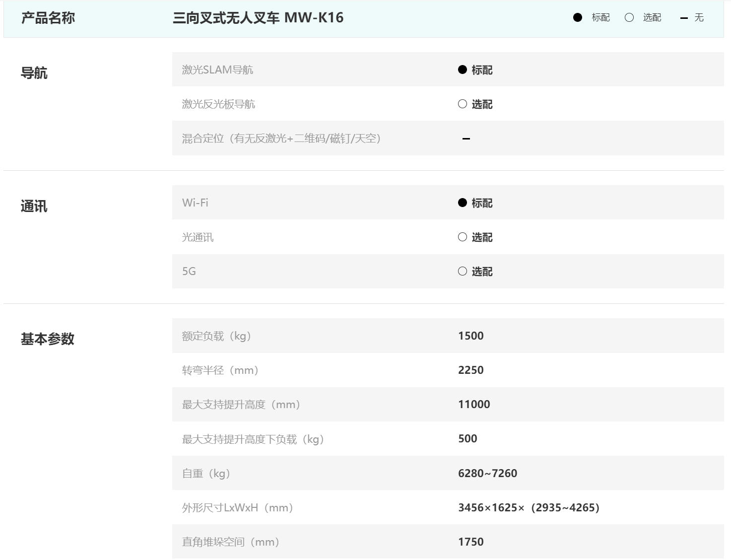Click the filled circle icon in the legend

pos(577,18)
